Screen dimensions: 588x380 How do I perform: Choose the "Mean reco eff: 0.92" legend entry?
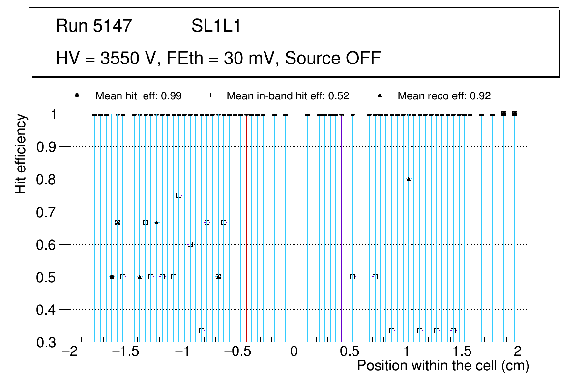(x=444, y=96)
